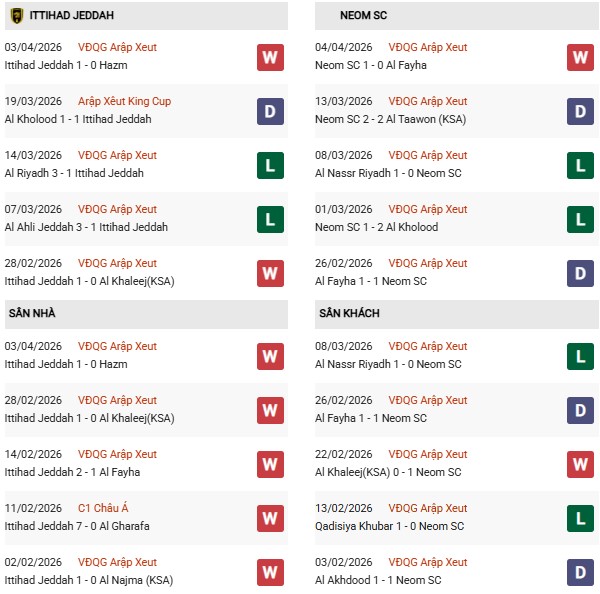Select the SÂN NHÀ home matches header
The image size is (600, 594).
32,313
